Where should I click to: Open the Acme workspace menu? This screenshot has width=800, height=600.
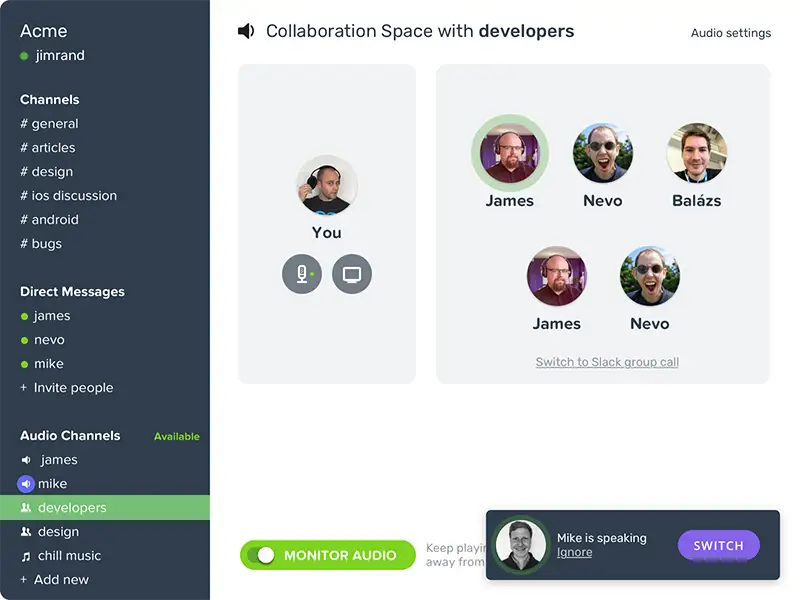(x=44, y=32)
